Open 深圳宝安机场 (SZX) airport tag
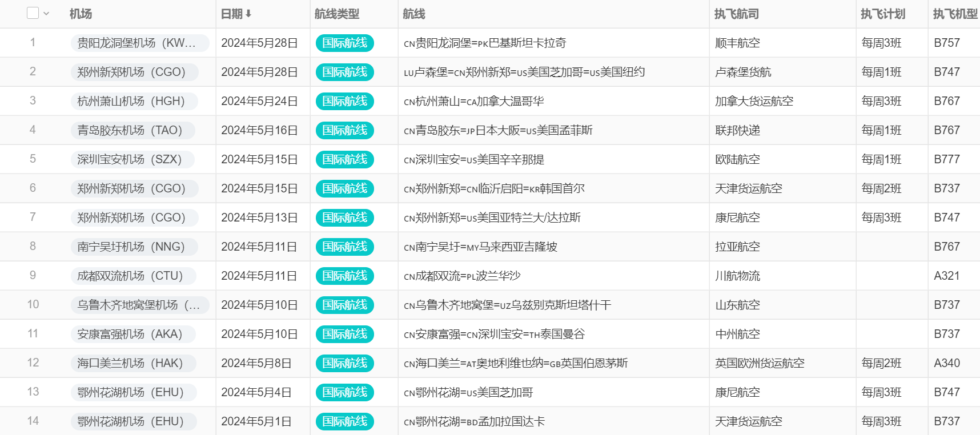Viewport: 980px width, 435px height. coord(132,159)
